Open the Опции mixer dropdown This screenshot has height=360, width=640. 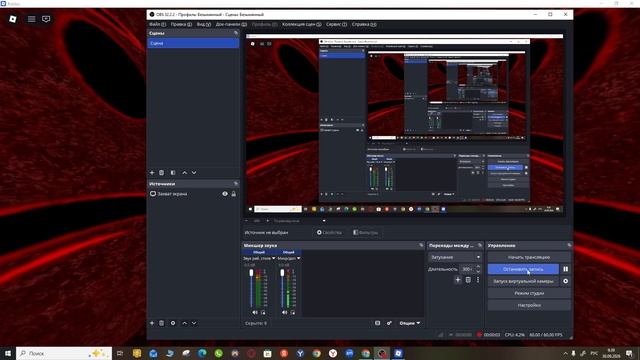[x=409, y=323]
